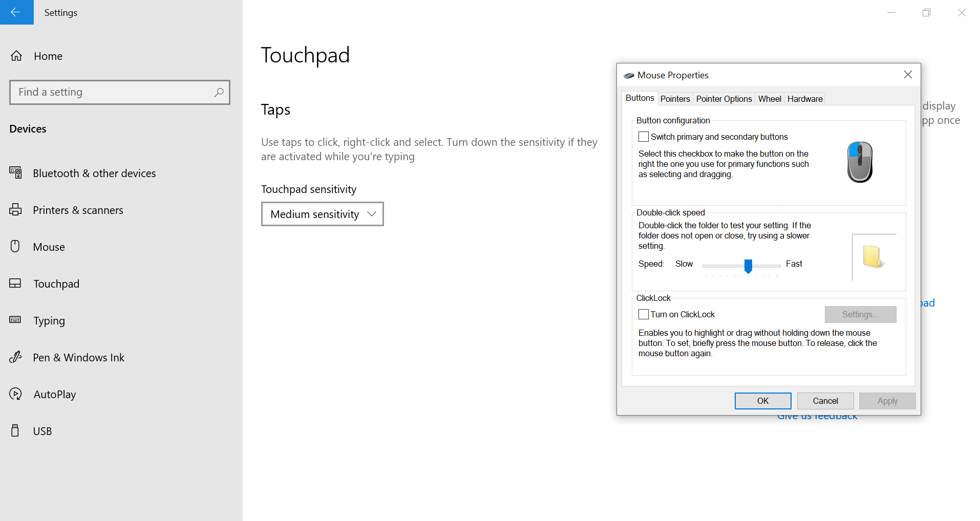The width and height of the screenshot is (980, 521).
Task: Close the Mouse Properties dialog
Action: pos(908,75)
